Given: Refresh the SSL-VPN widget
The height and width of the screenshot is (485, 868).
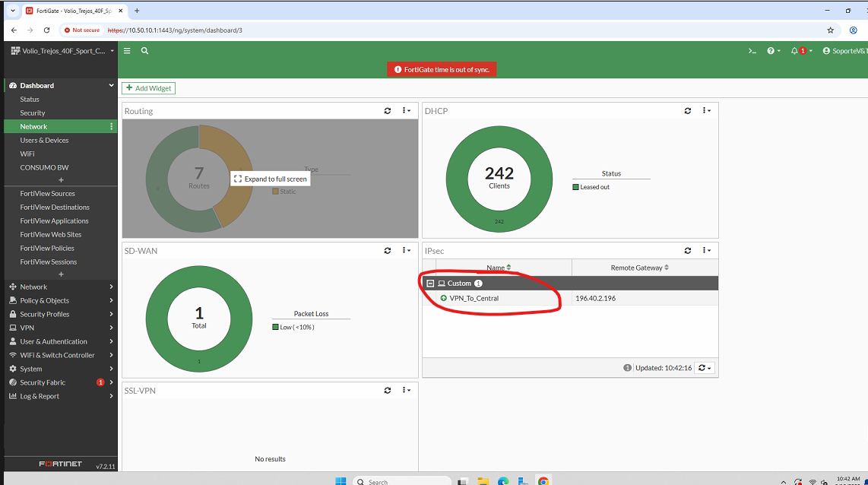Looking at the screenshot, I should tap(388, 390).
